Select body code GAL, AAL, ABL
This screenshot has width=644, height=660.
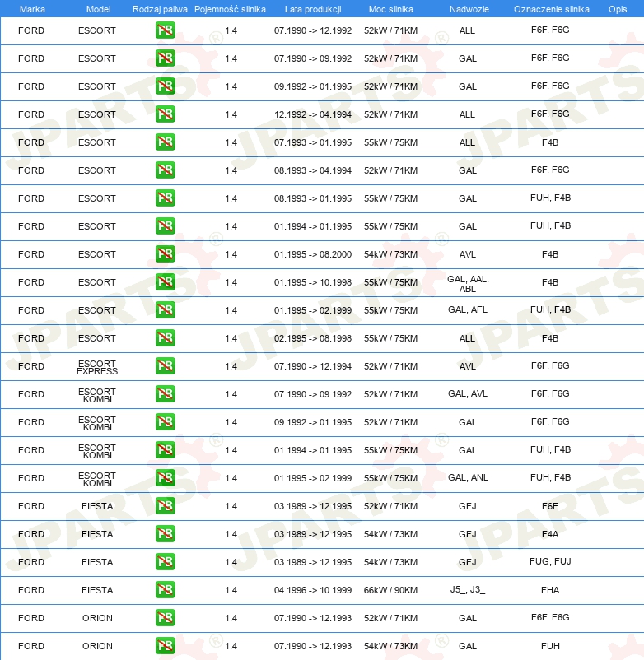point(468,284)
